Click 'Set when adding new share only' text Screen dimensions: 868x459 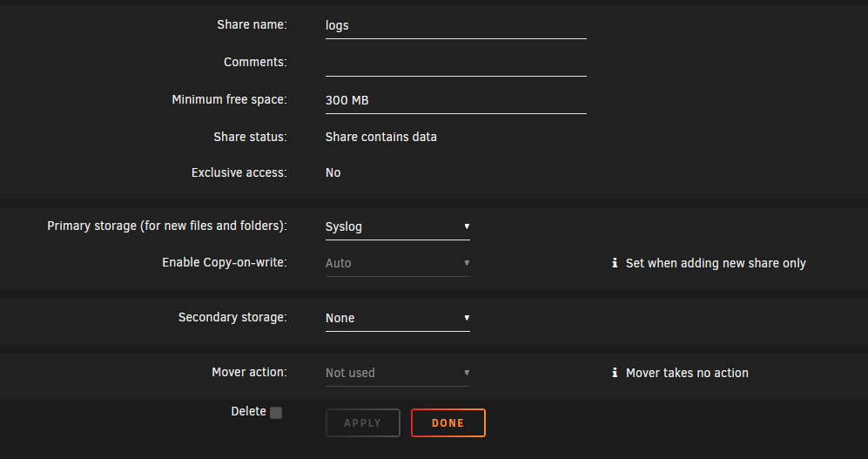pos(716,263)
